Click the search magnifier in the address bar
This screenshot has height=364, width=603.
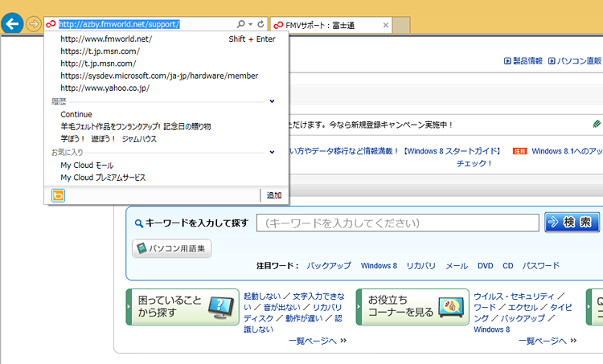[x=240, y=24]
